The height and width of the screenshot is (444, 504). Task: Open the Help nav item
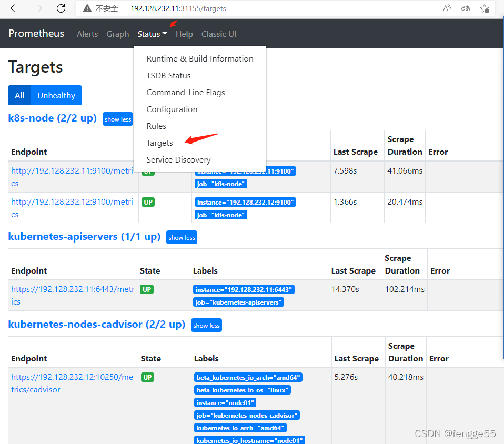(x=184, y=34)
